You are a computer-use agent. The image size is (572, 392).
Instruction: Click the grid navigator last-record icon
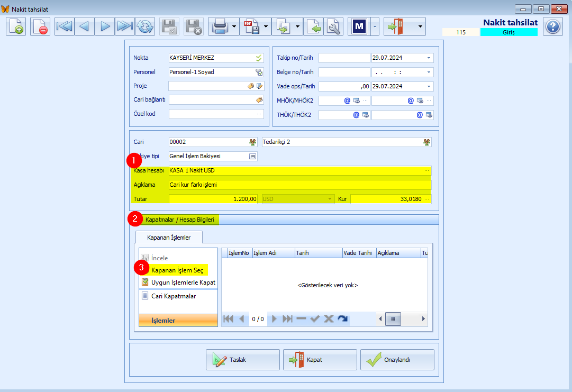click(287, 318)
